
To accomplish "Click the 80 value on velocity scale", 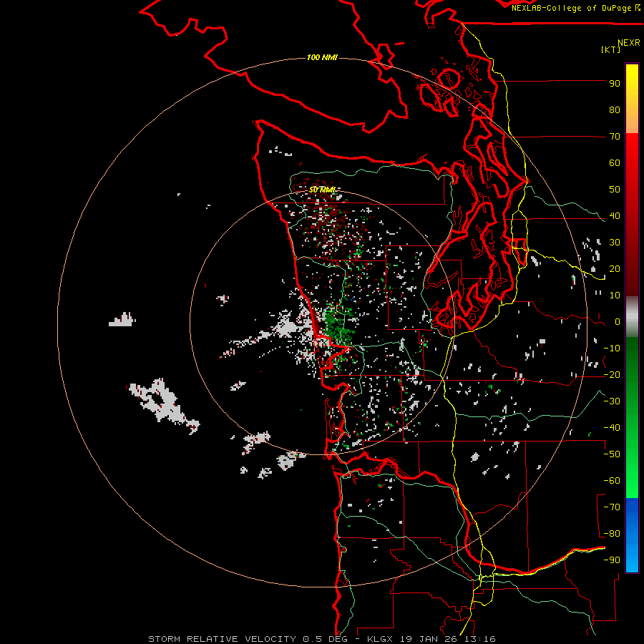I will pos(615,110).
